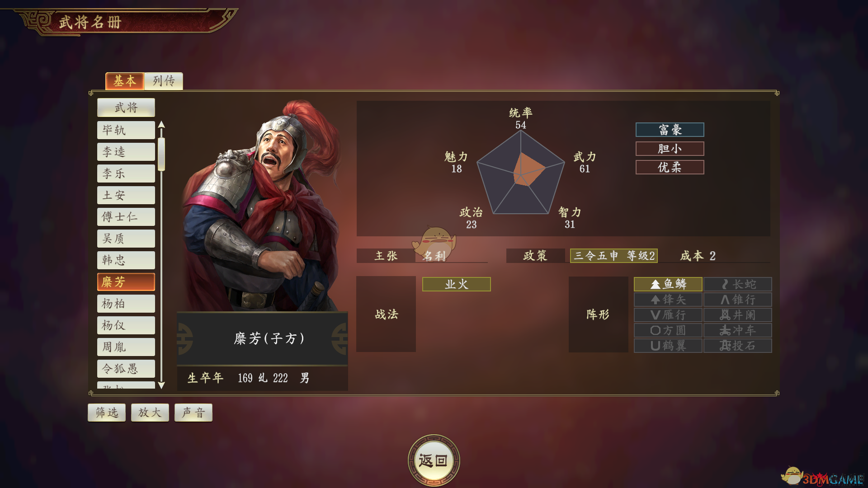This screenshot has height=488, width=868.
Task: Select the 鹤翼 formation icon
Action: click(x=668, y=346)
